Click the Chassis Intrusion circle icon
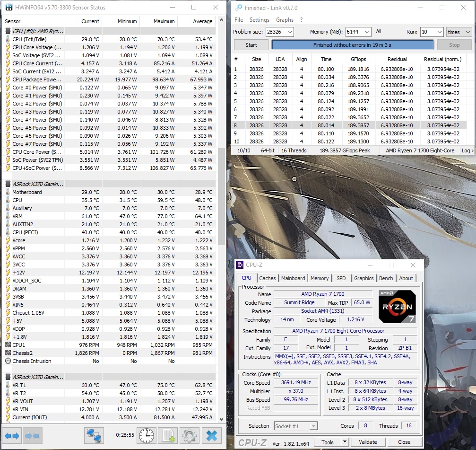This screenshot has height=450, width=476. [x=8, y=361]
